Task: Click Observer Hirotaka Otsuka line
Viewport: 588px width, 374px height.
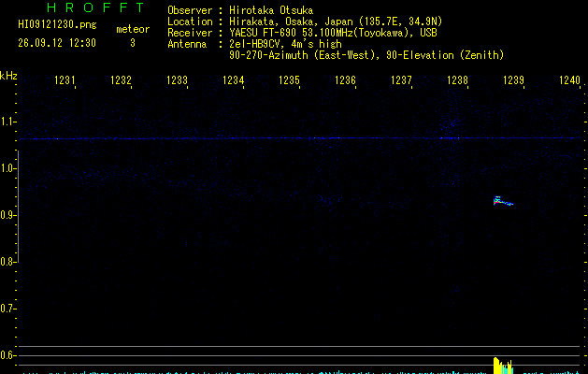Action: [x=240, y=10]
